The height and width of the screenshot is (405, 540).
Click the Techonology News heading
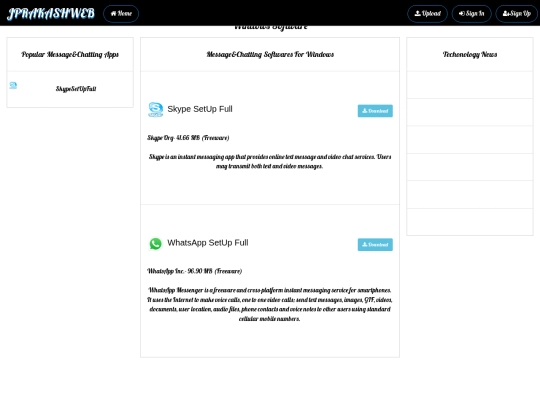click(470, 54)
